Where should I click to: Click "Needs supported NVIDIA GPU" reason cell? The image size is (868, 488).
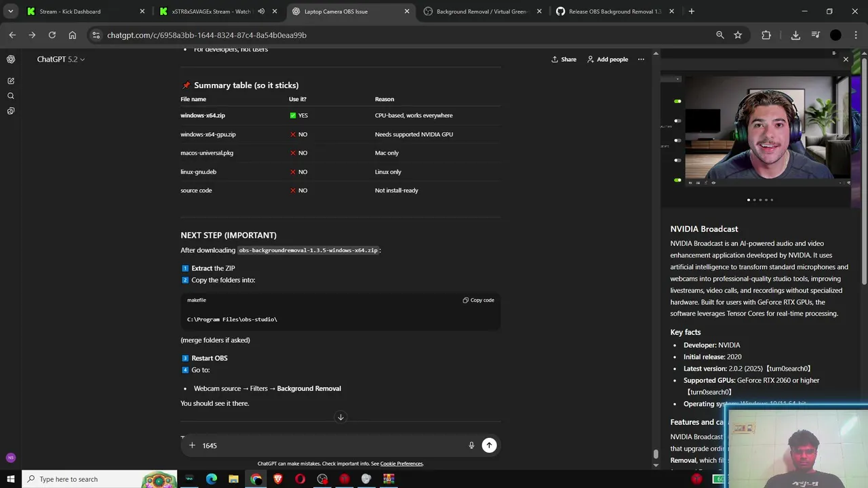414,134
